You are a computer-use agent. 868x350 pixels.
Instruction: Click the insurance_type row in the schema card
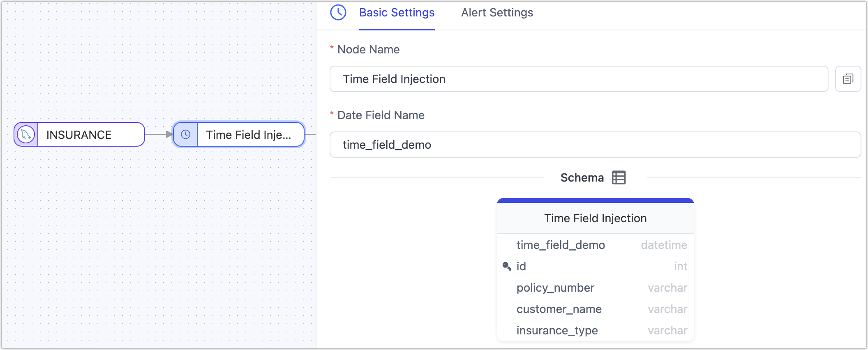coord(557,330)
